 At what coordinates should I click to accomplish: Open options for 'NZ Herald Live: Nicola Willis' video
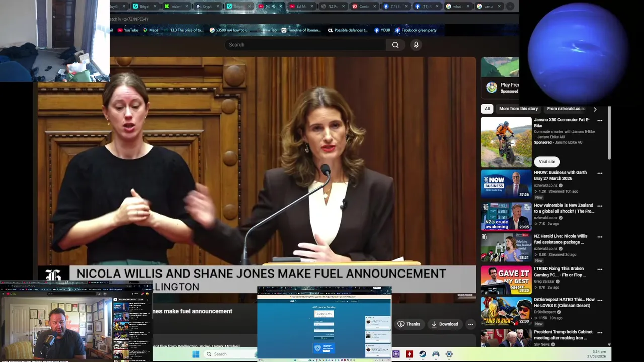[x=600, y=237]
